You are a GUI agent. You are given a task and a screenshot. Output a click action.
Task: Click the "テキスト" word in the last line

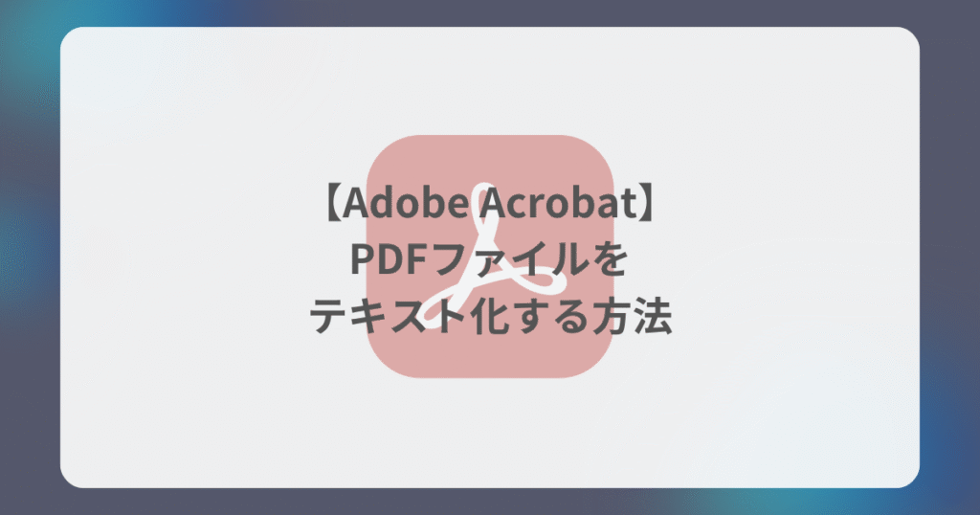tap(389, 317)
